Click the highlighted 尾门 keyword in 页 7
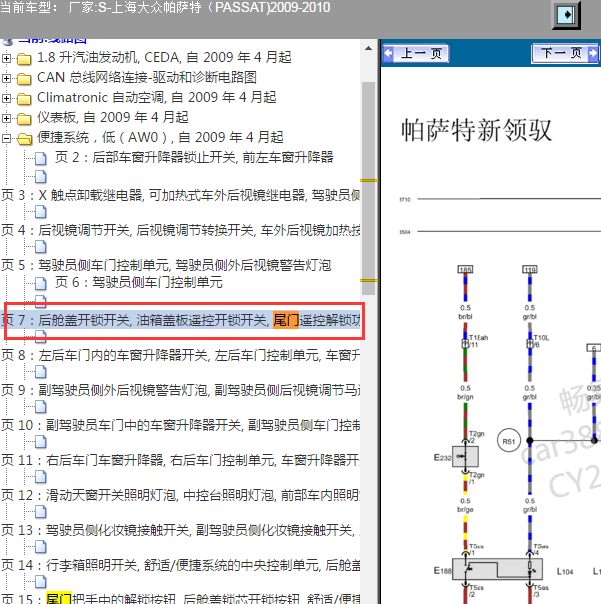This screenshot has height=604, width=601. pos(286,320)
